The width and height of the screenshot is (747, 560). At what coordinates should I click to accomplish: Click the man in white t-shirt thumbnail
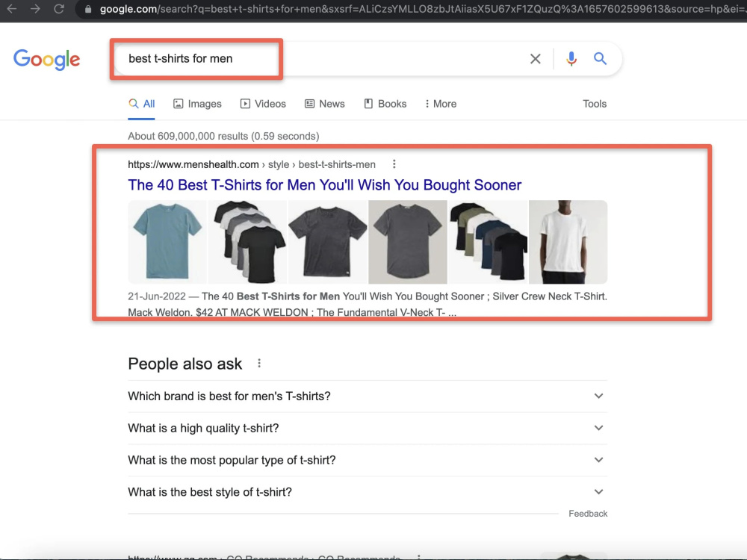(568, 242)
